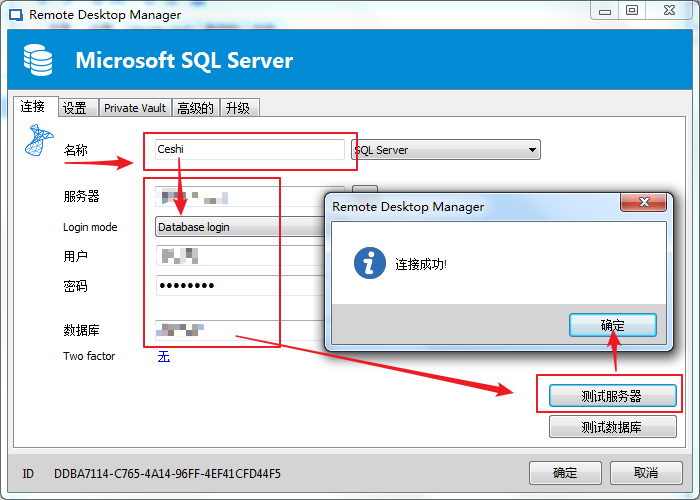Click the blue connection icon beside 名称

pos(39,140)
